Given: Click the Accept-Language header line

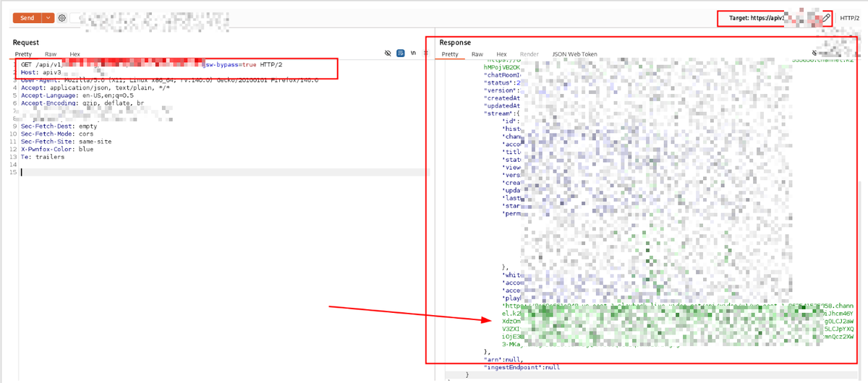Looking at the screenshot, I should click(x=77, y=95).
